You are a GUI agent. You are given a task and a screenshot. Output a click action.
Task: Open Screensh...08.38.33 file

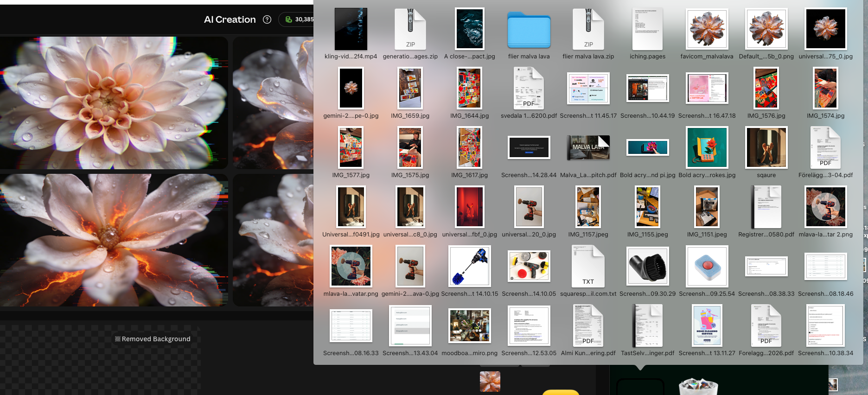[766, 266]
